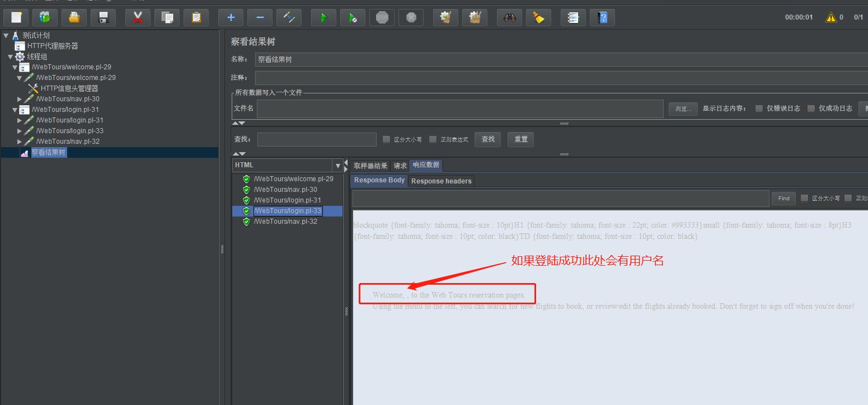Click the 文件名 filename input field
Screen dimensions: 868x405
coord(460,109)
